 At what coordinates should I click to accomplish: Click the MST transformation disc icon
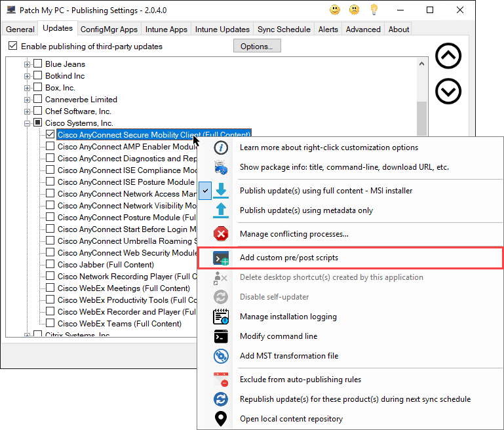click(221, 356)
